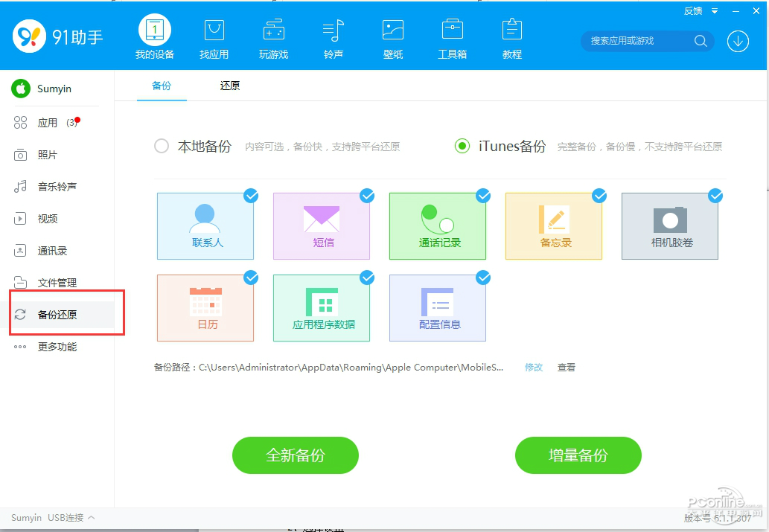Viewport: 769px width, 532px height.
Task: Click the device name Sumyin in sidebar
Action: (54, 89)
